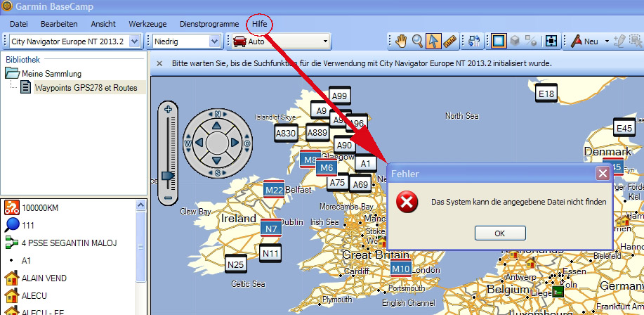
Task: Select the ALECU waypoint entry
Action: point(34,296)
